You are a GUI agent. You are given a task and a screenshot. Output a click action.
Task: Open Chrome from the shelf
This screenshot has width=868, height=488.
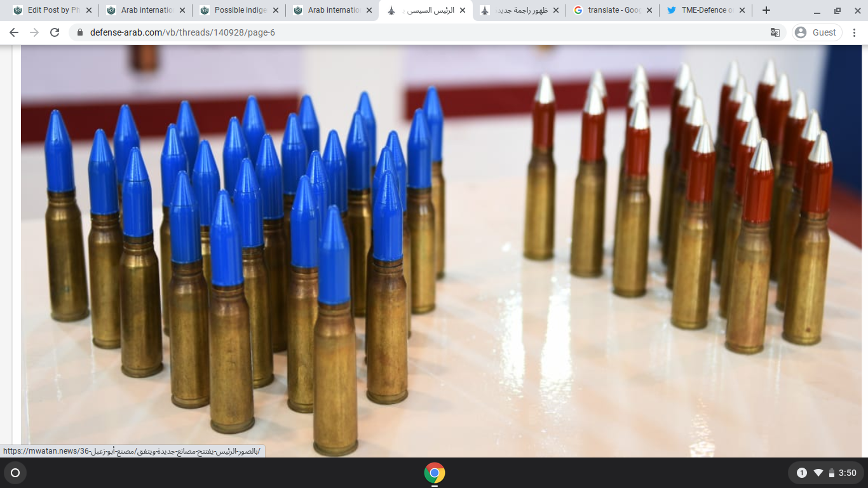[x=434, y=473]
